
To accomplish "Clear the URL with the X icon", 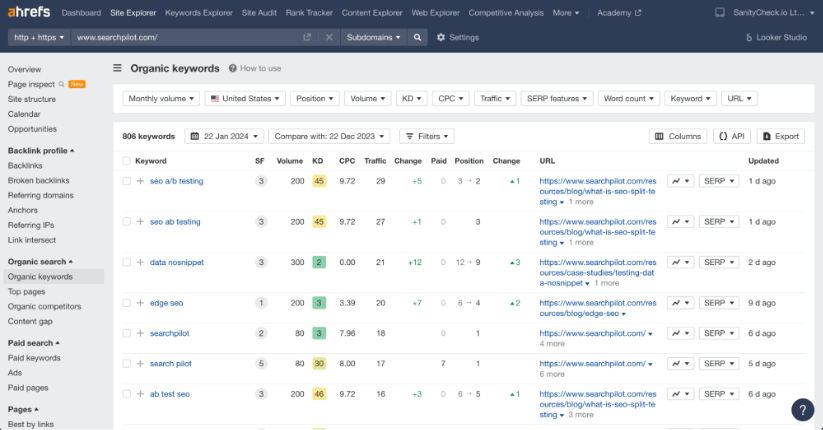I will (330, 37).
